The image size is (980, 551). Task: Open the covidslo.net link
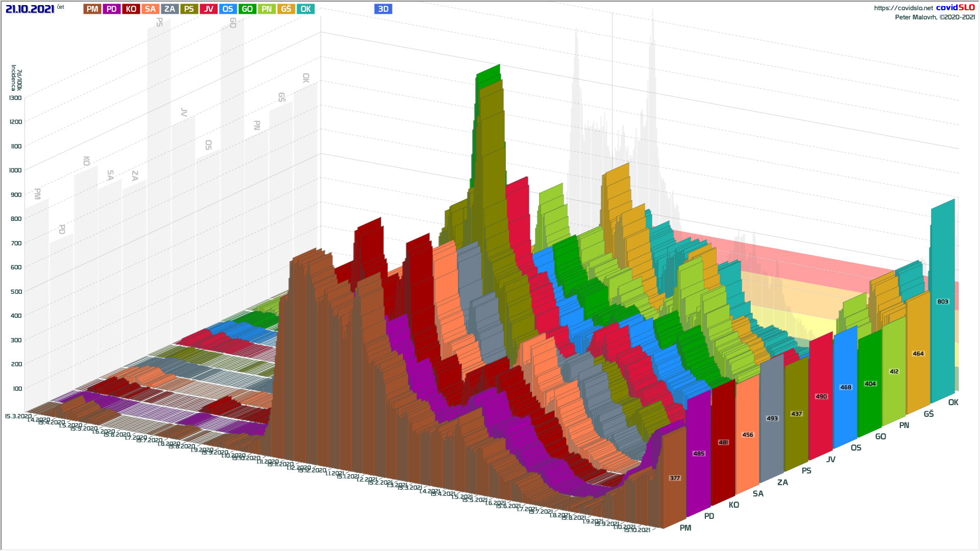click(x=903, y=8)
